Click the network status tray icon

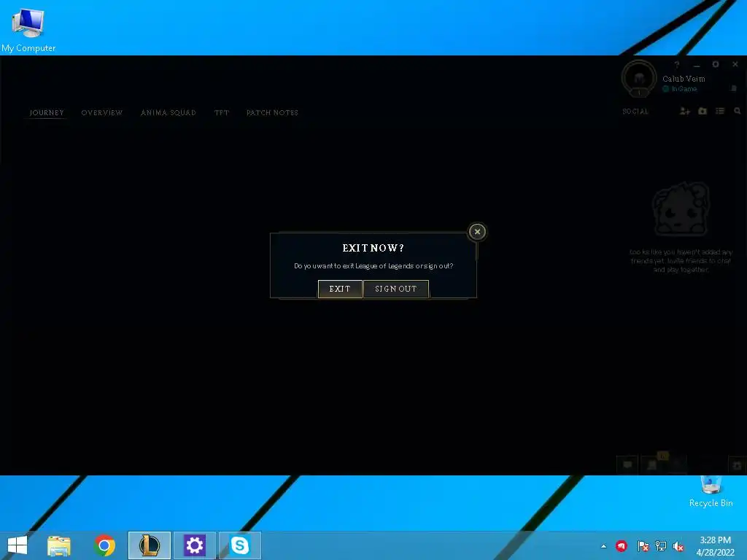tap(661, 546)
